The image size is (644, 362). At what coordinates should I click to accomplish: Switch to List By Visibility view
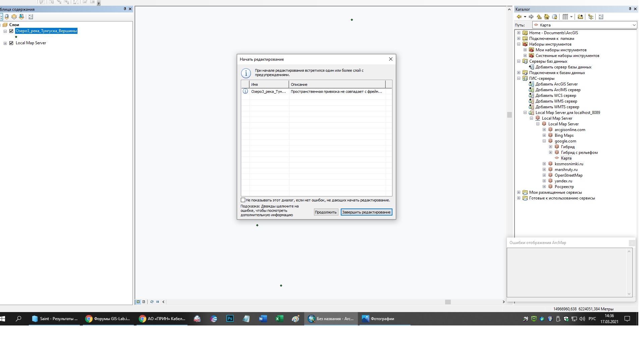pos(14,17)
